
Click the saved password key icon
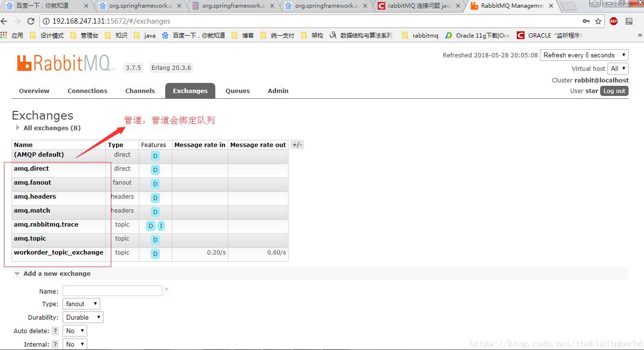click(x=586, y=21)
